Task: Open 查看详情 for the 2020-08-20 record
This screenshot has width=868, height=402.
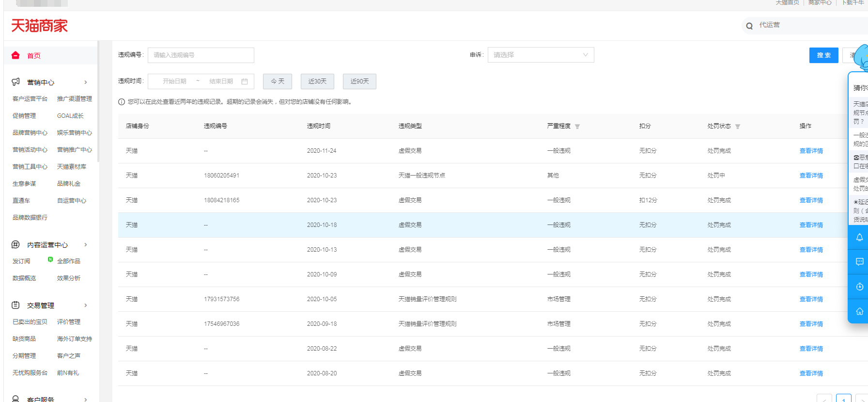Action: pyautogui.click(x=811, y=373)
